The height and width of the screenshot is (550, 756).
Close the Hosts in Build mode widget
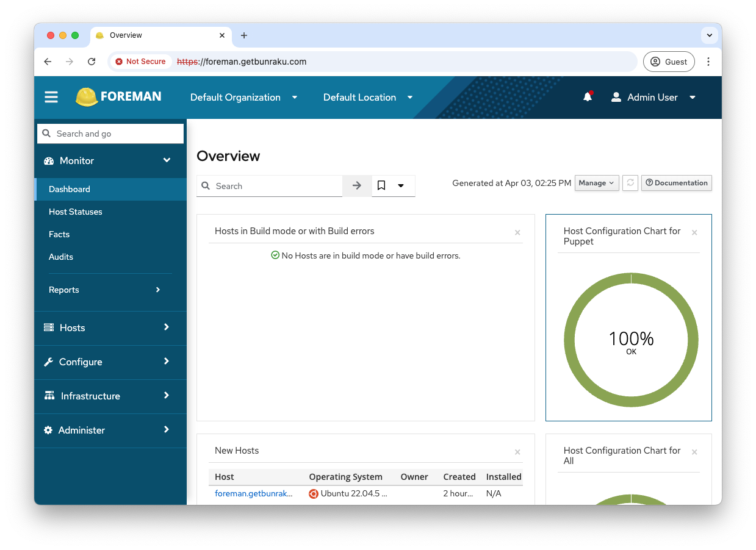(x=517, y=232)
